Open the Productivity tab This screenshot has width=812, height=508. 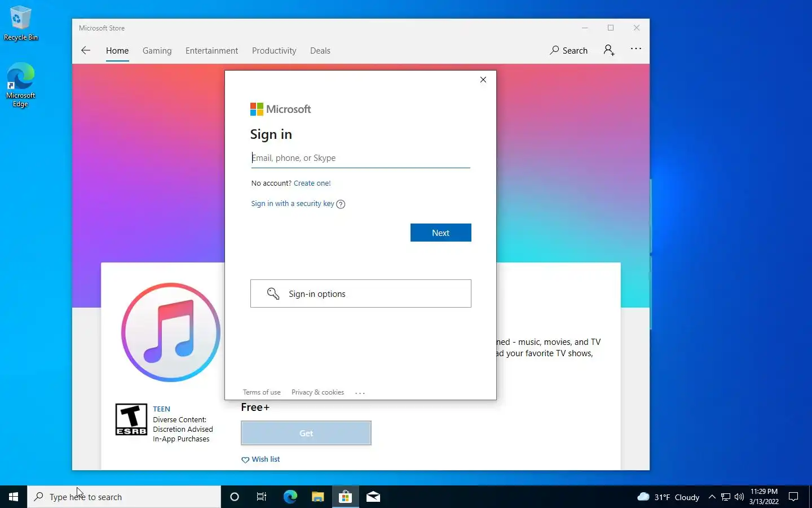(x=274, y=51)
